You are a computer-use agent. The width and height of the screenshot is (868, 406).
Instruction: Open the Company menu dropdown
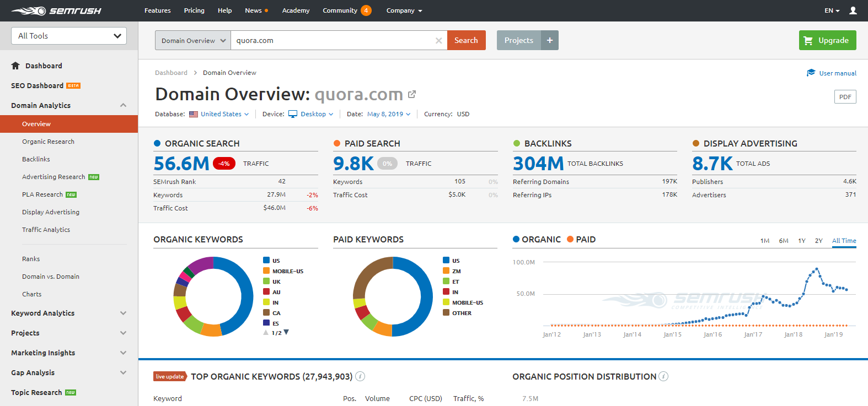point(404,10)
